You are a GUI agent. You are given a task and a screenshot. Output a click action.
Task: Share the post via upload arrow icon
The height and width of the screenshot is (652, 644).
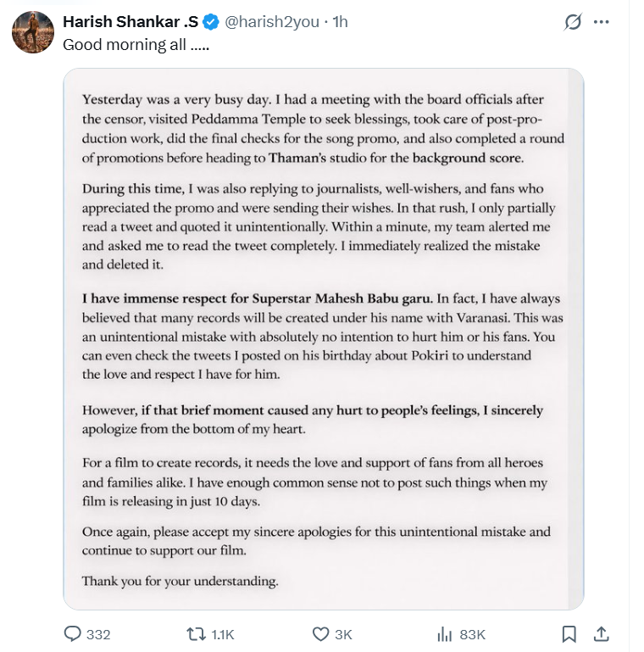[x=601, y=634]
